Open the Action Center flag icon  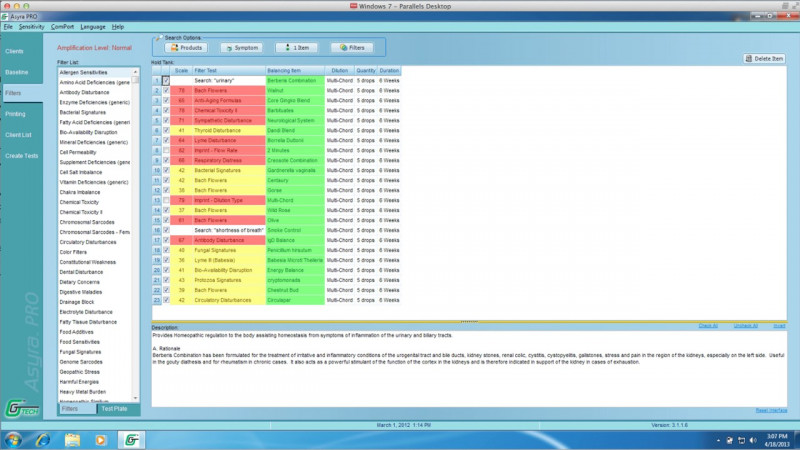click(730, 440)
